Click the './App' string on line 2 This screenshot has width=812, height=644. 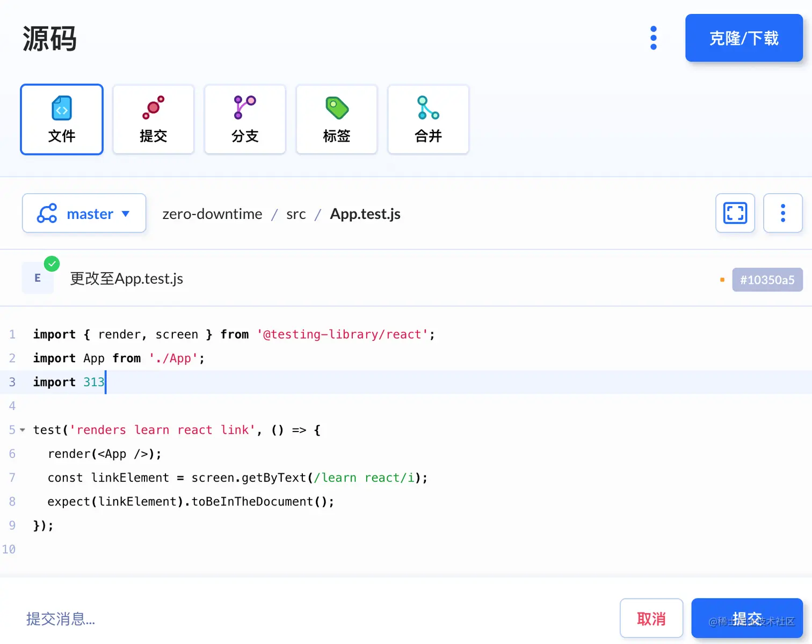click(173, 358)
